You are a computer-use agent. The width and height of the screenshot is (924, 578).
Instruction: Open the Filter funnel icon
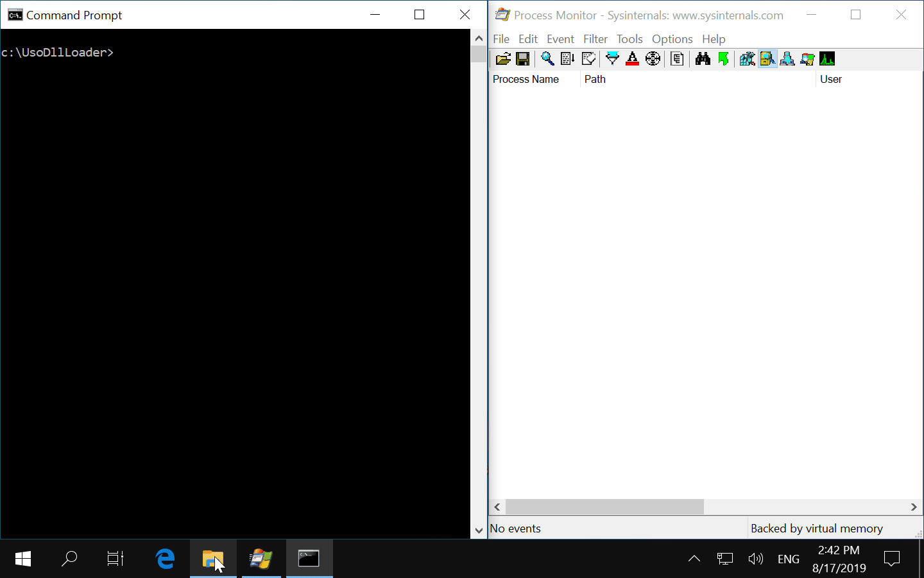(613, 59)
